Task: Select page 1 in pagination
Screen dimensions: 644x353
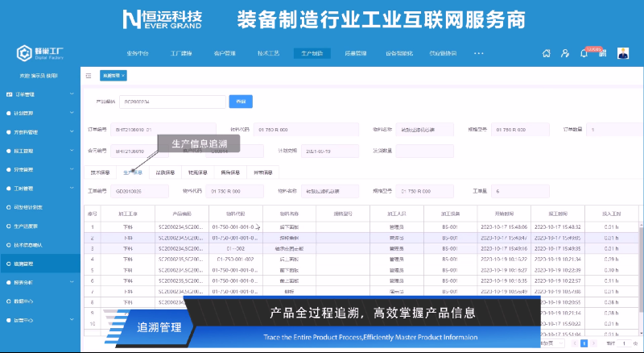Action: click(584, 343)
